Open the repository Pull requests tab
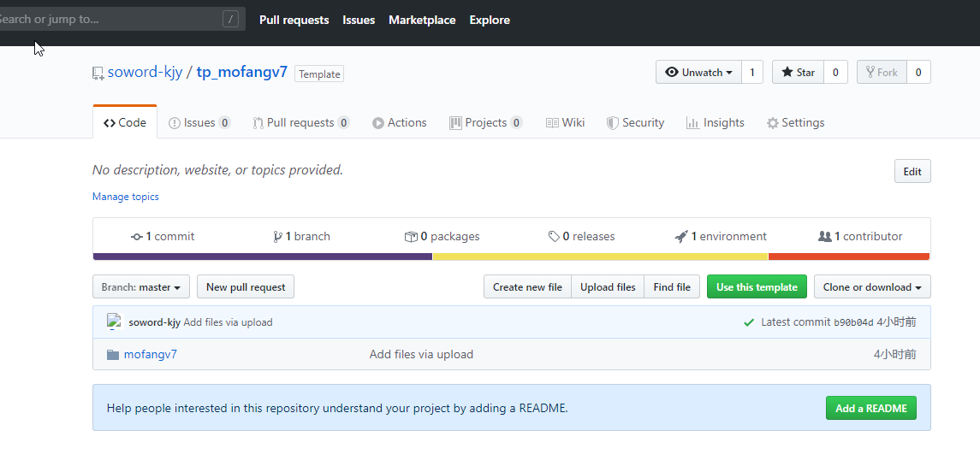The width and height of the screenshot is (980, 472). tap(300, 123)
